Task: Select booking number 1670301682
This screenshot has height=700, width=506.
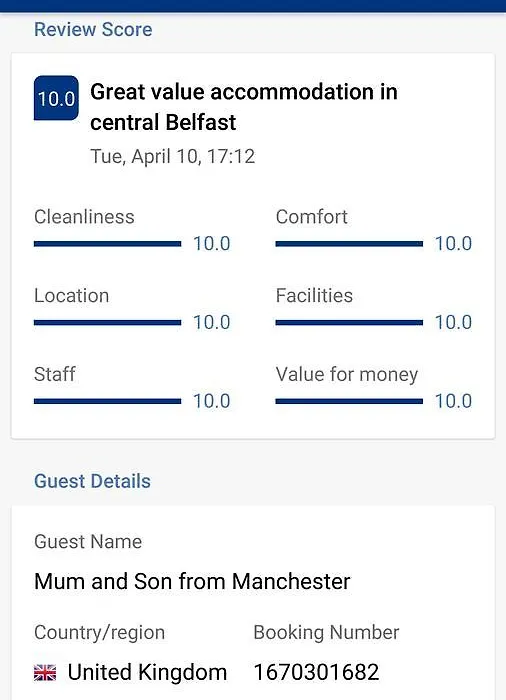Action: (x=316, y=672)
